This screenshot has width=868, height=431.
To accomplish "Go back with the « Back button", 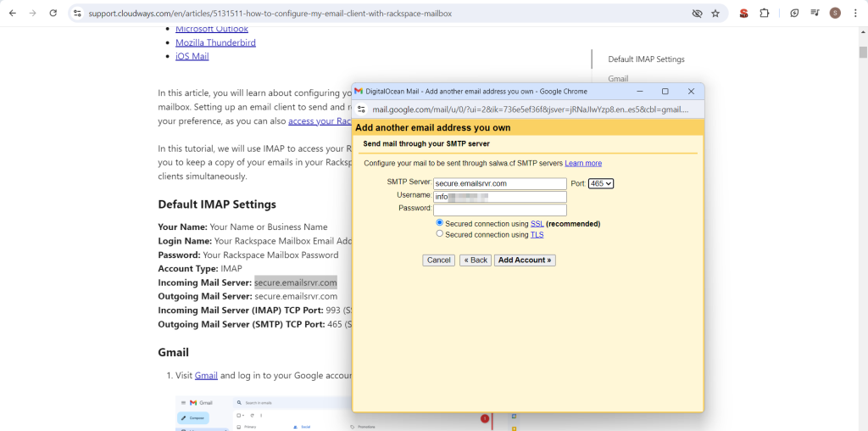I will [475, 260].
